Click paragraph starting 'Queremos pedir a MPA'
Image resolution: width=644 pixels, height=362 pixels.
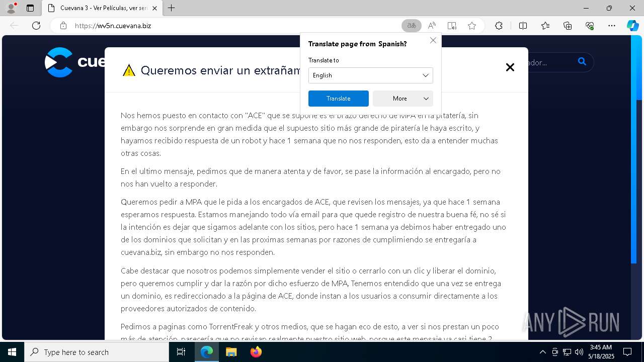tap(312, 227)
